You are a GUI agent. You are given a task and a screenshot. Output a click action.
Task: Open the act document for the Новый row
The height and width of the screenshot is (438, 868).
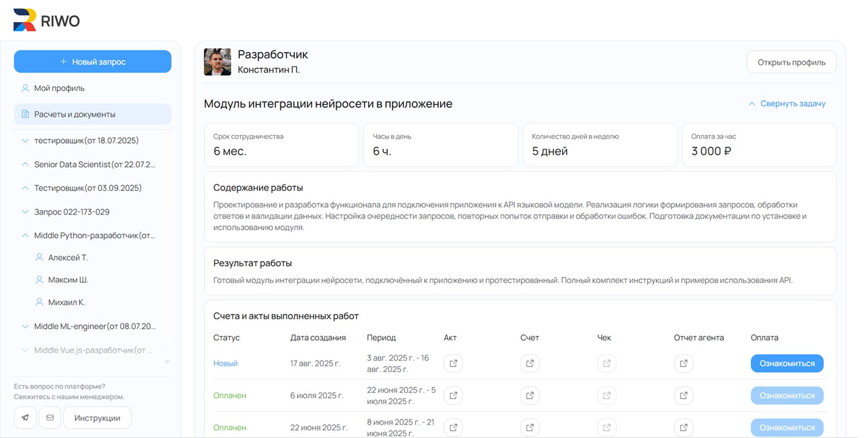point(453,363)
